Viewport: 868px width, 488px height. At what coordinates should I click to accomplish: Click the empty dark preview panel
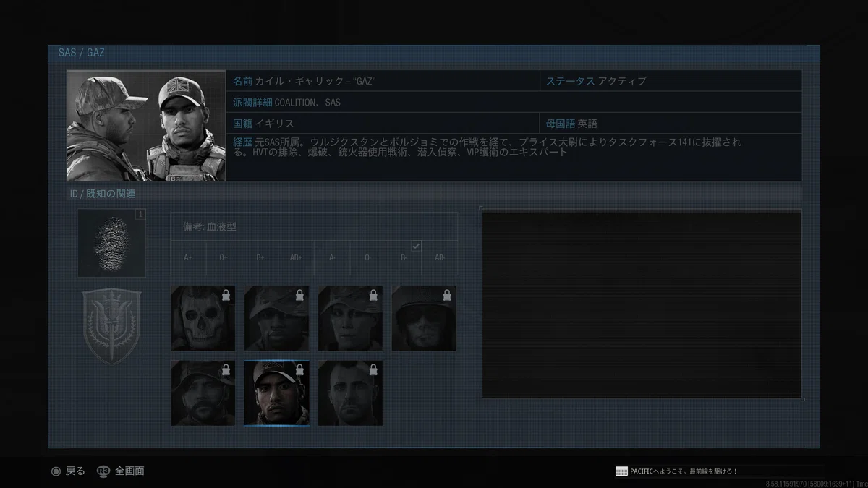[x=642, y=304]
